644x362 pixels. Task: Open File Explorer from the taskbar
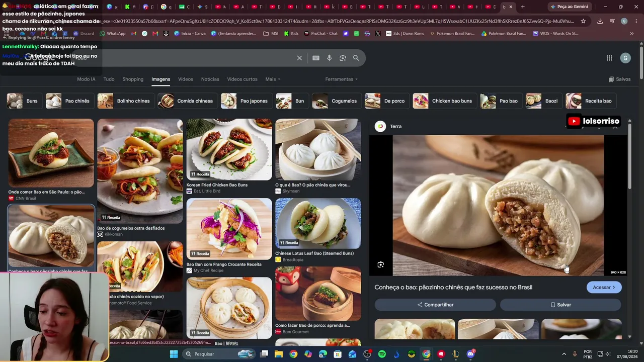tap(279, 354)
